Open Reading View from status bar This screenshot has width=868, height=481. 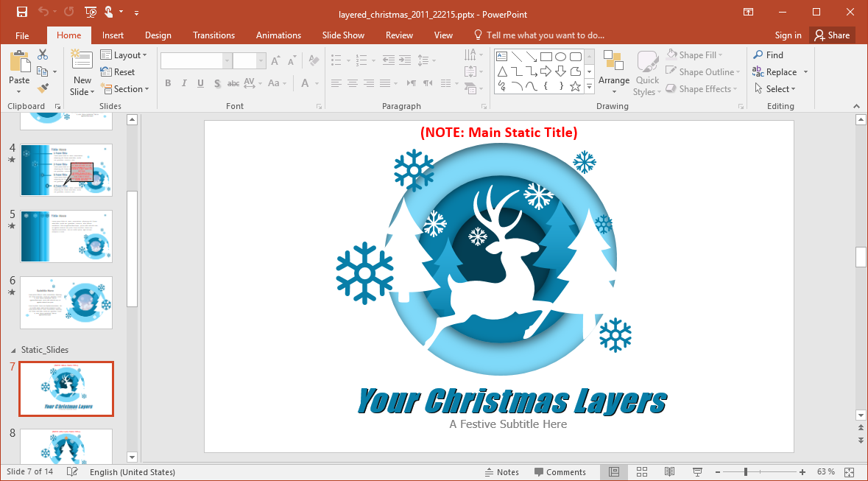(669, 472)
